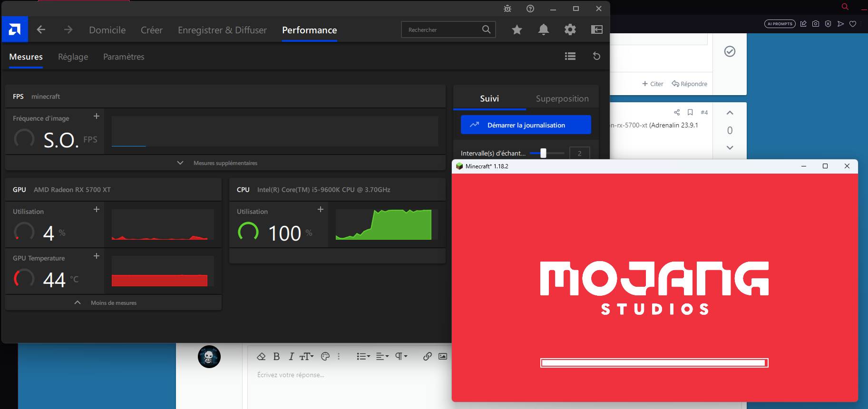Select Mesures sub-tab
Viewport: 868px width, 409px height.
click(26, 57)
